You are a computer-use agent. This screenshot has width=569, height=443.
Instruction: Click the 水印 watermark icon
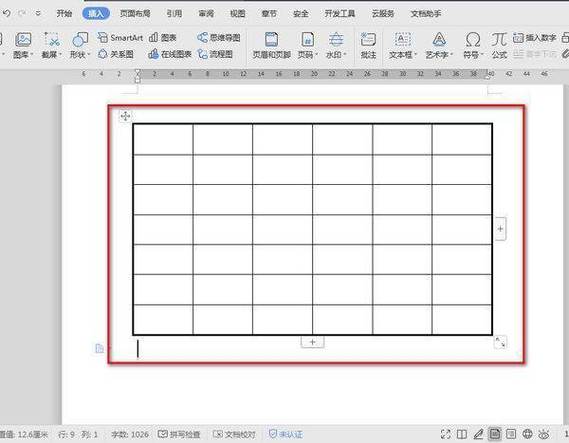(336, 39)
